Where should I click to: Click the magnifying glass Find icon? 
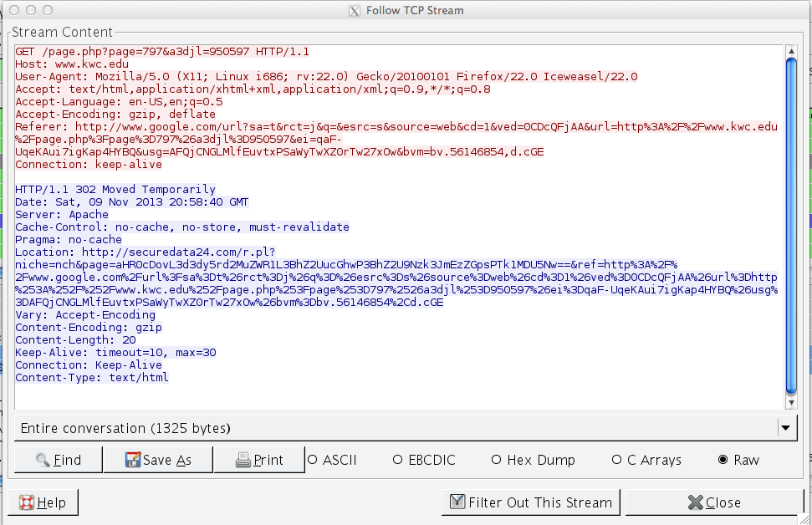click(x=43, y=460)
